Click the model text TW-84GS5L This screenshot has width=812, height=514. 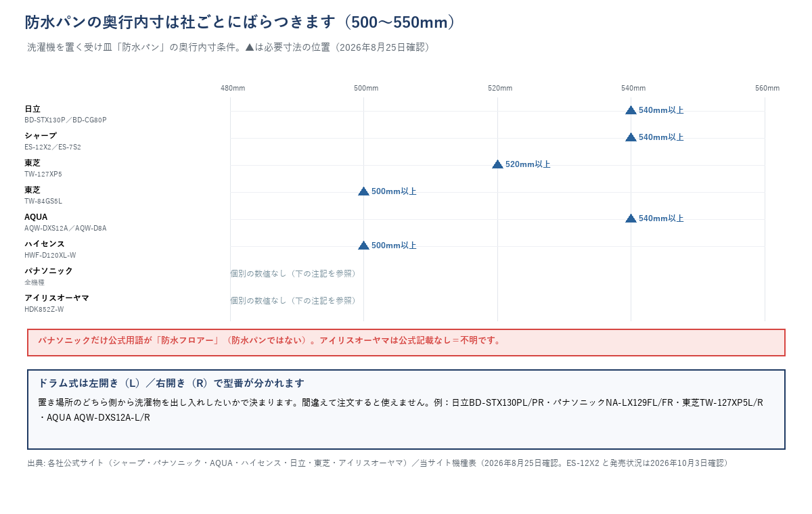43,201
